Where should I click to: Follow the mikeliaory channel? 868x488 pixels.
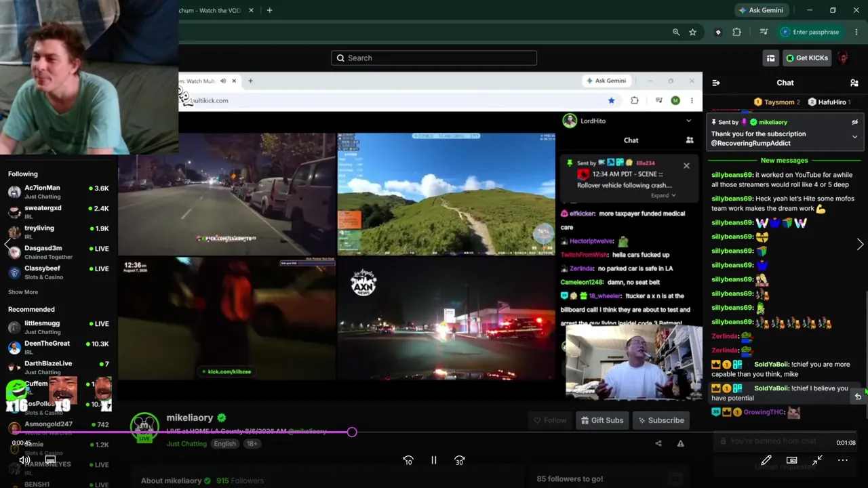point(549,420)
